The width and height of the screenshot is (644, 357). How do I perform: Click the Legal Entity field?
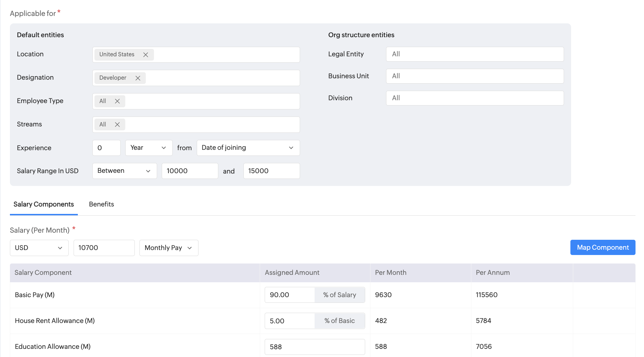pos(475,54)
